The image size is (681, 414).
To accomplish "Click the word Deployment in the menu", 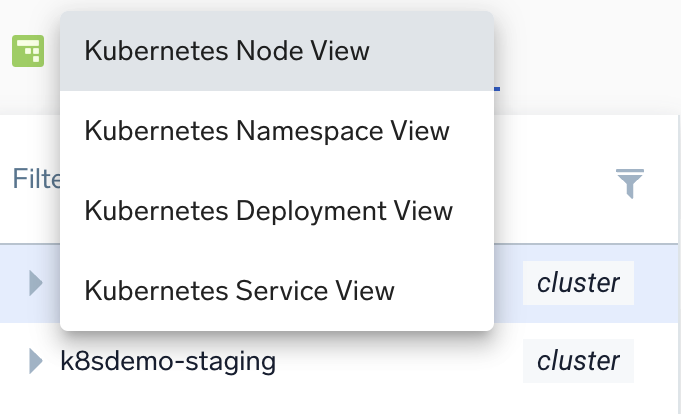I will pos(302,211).
